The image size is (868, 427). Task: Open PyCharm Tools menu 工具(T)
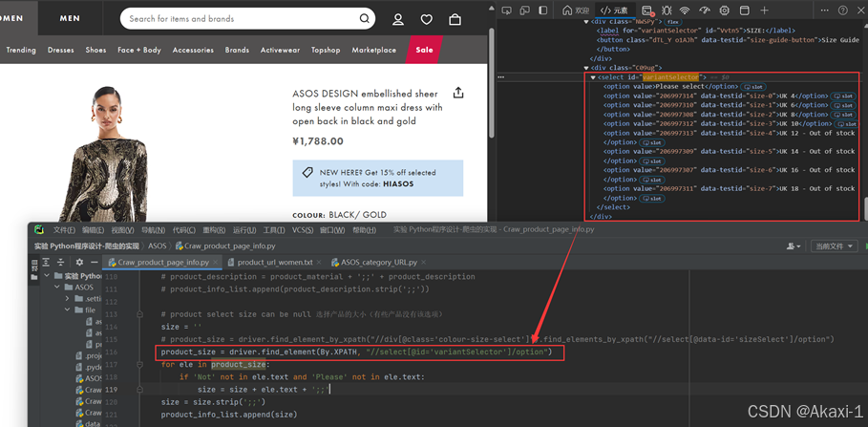tap(273, 230)
